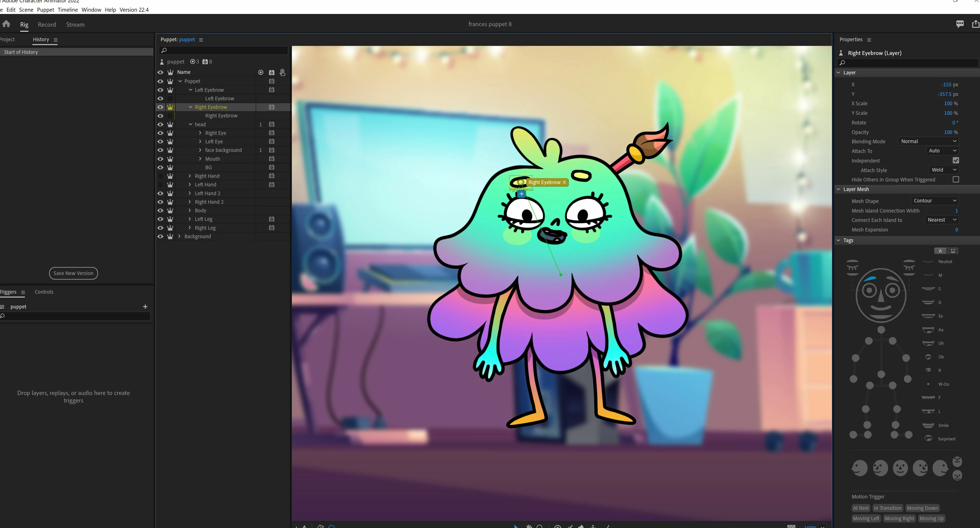Click behavior icon for Mouth layer

272,159
